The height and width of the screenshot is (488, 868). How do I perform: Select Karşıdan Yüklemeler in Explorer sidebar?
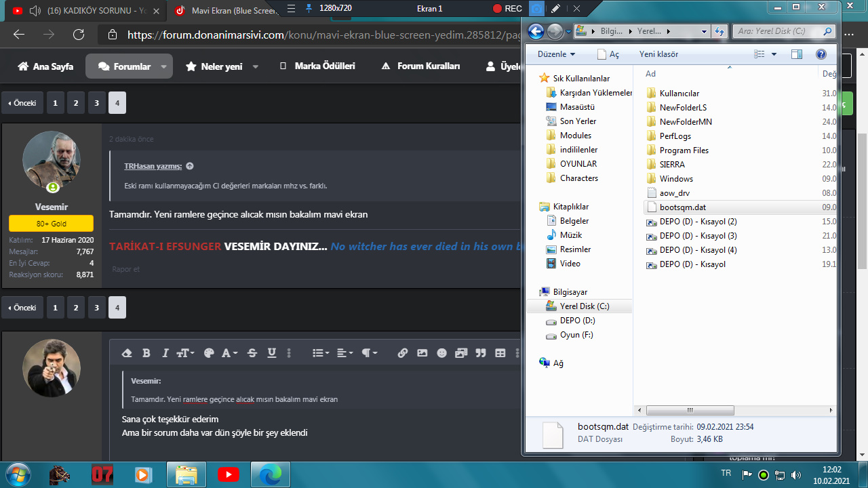[589, 93]
